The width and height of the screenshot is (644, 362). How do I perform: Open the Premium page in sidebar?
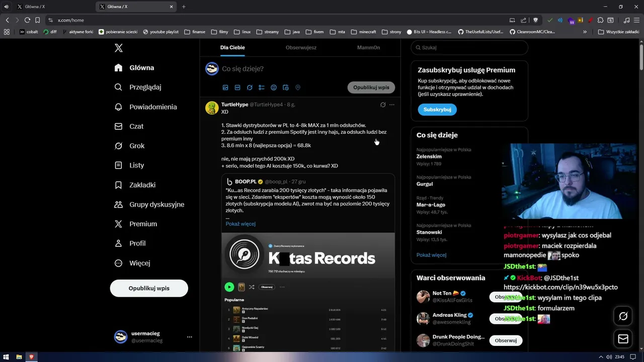click(136, 224)
